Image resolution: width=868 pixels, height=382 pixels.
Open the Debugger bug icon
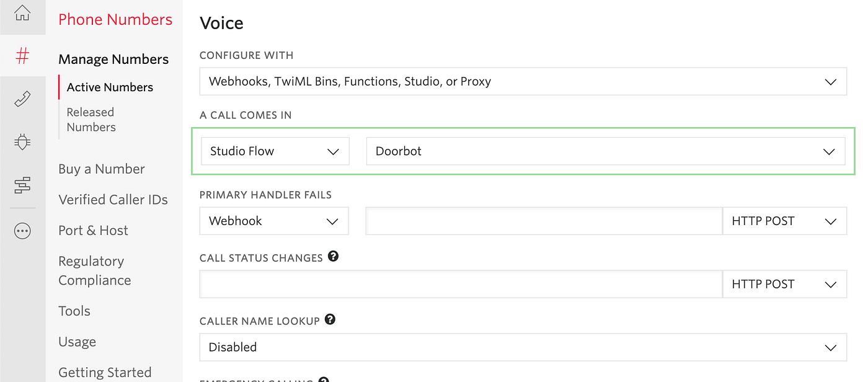(x=22, y=142)
